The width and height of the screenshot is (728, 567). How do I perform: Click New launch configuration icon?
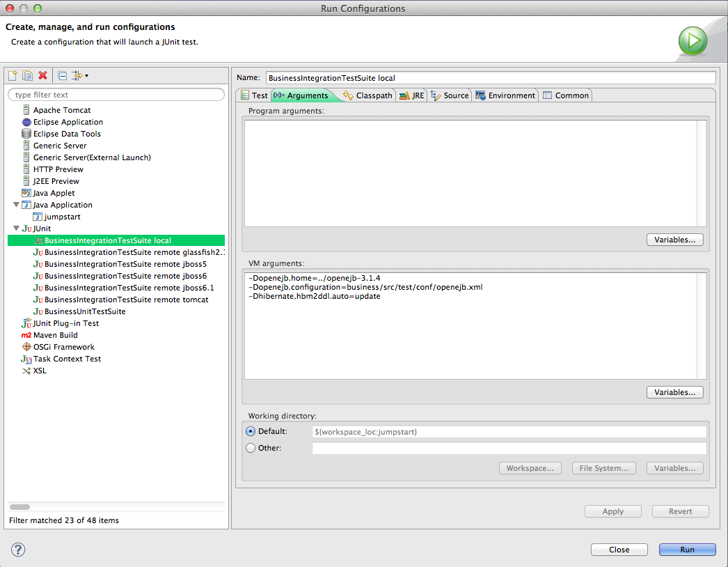(x=13, y=75)
